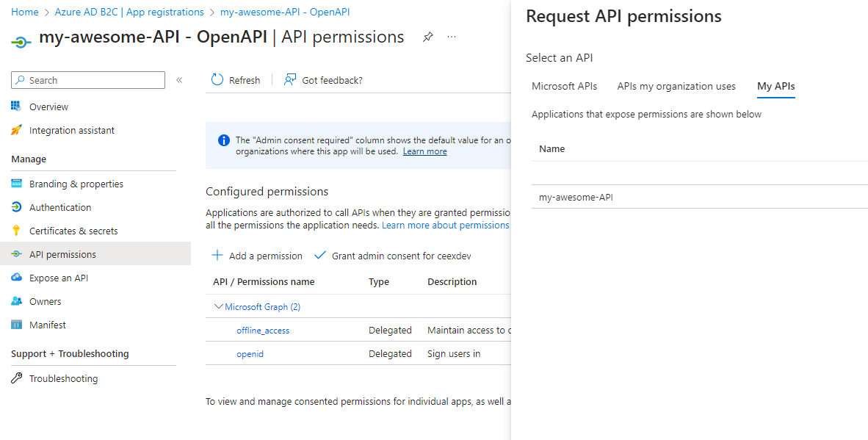
Task: Go to Azure AD B2C App registrations breadcrumb
Action: click(129, 12)
